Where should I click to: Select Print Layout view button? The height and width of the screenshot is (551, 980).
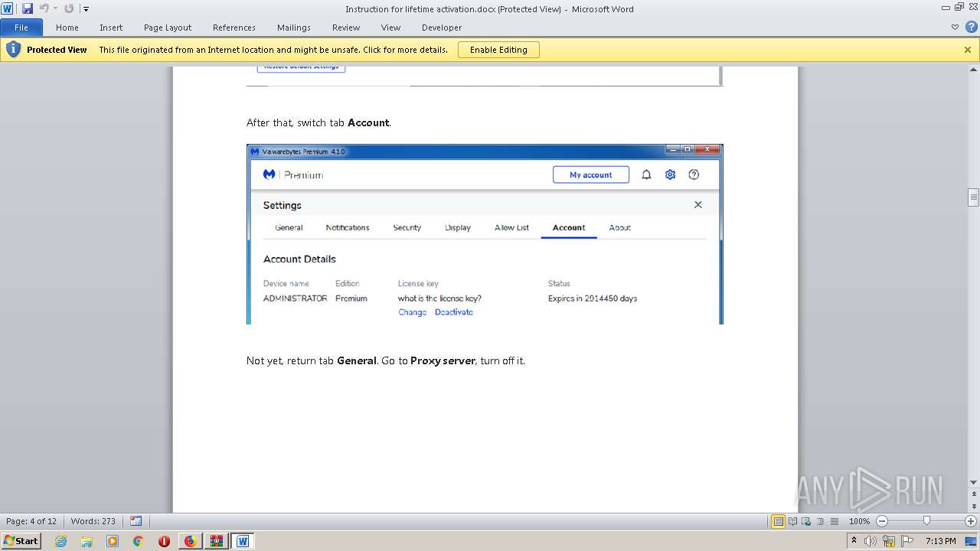(779, 521)
